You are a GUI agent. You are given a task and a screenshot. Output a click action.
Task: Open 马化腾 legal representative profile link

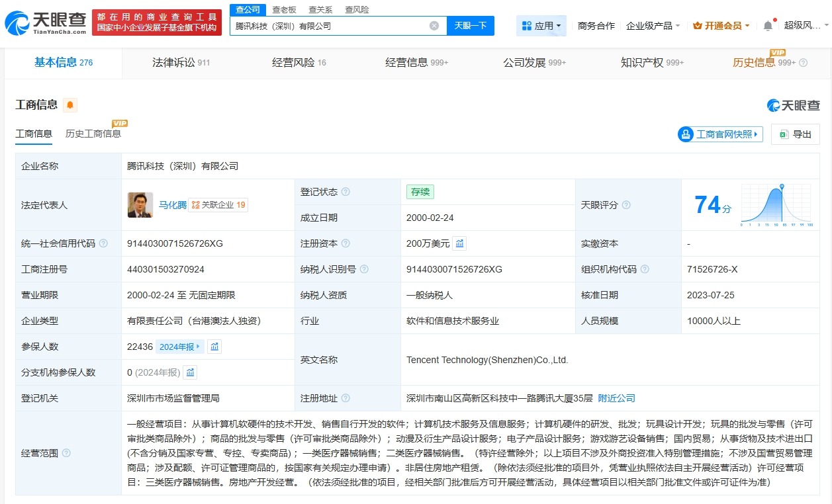click(x=173, y=205)
